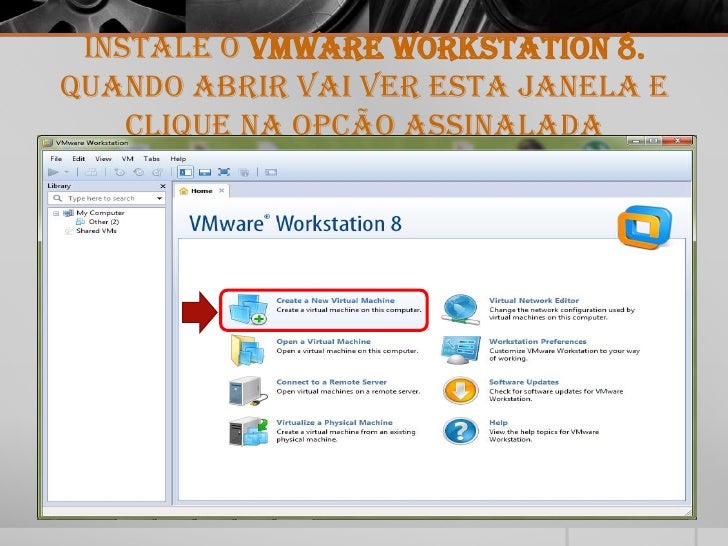This screenshot has height=546, width=728.
Task: Select My Computer in Library tree
Action: pyautogui.click(x=100, y=213)
